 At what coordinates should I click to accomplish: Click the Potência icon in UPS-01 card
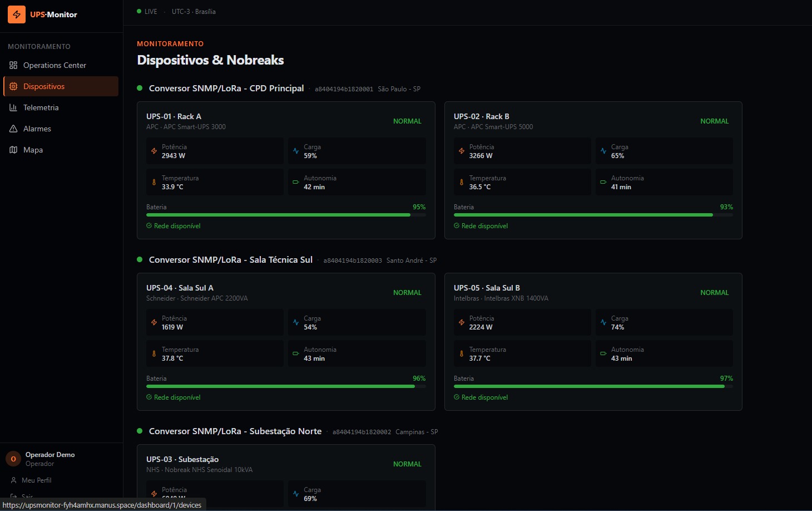point(154,151)
